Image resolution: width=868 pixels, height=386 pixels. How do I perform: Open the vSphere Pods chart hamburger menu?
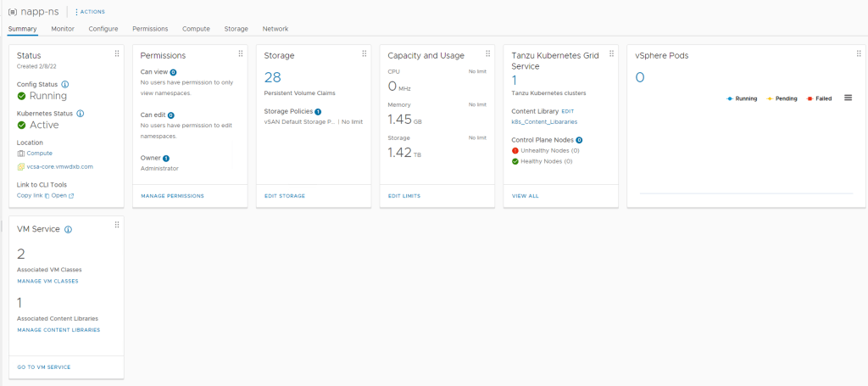[848, 98]
